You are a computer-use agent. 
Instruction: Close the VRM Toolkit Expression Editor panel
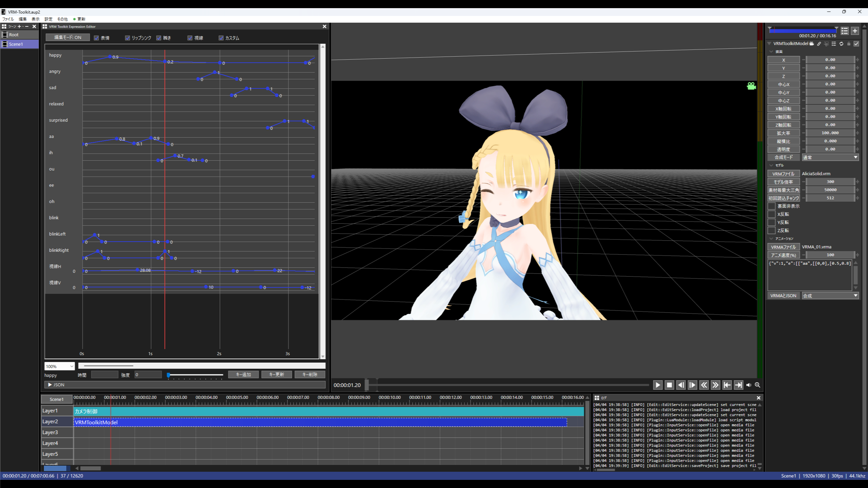tap(324, 26)
